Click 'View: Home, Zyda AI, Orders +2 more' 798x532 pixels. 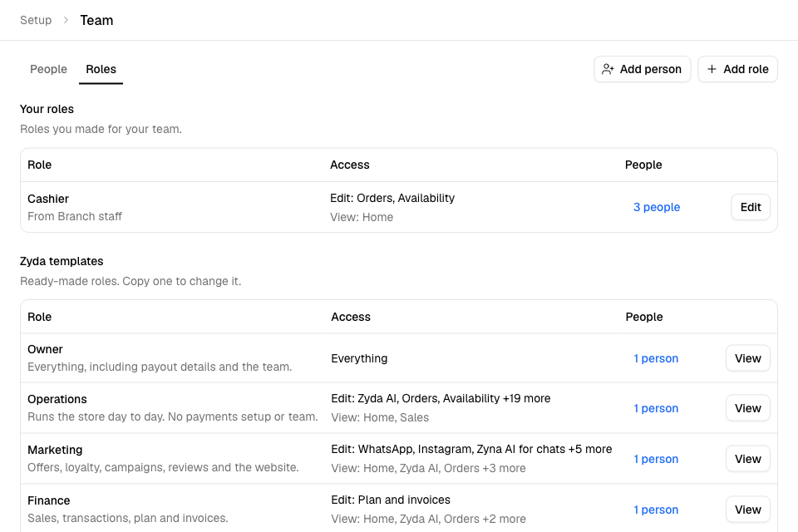tap(428, 519)
